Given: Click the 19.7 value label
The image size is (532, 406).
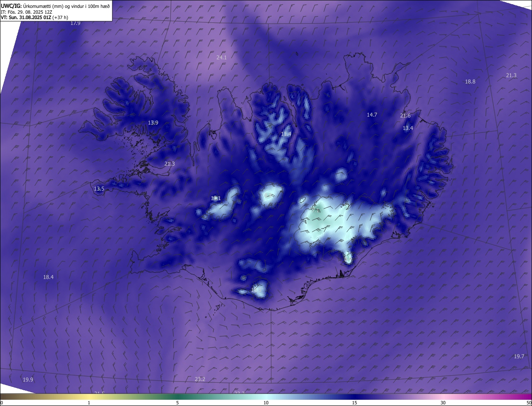Looking at the screenshot, I should [x=519, y=356].
